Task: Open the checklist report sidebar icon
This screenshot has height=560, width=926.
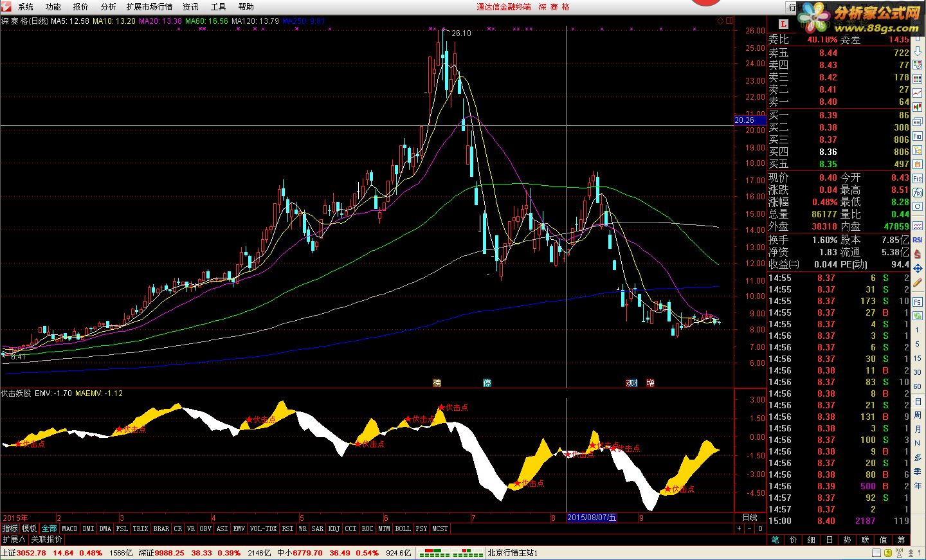Action: pos(918,64)
